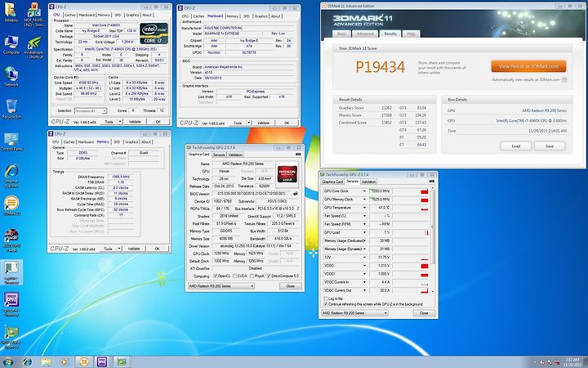Click the Intel Core i7 logo in CPU-Z

point(154,34)
